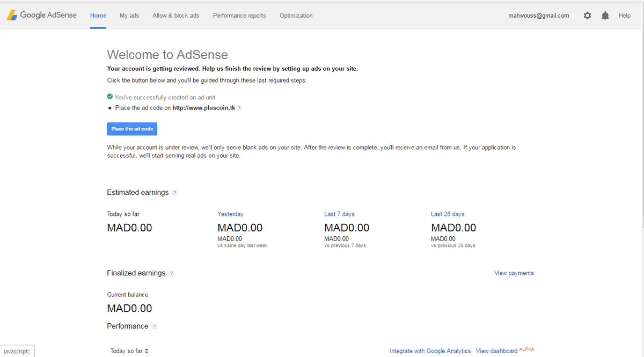Click help icon next to pluscoin.tk URL
644x357 pixels.
[239, 108]
